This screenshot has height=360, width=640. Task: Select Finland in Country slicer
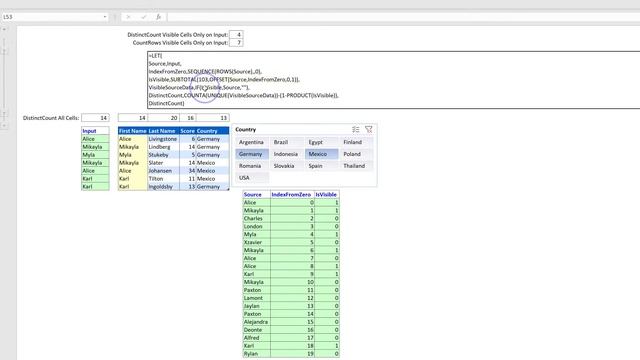coord(356,142)
